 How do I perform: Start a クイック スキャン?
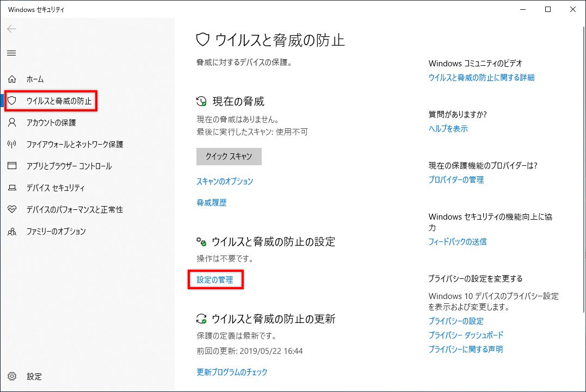coord(229,157)
